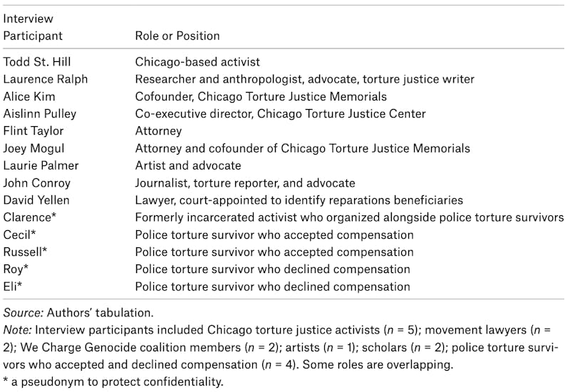Click the "Role or Position" column header
Viewport: 570px width, 392px height.
(177, 36)
